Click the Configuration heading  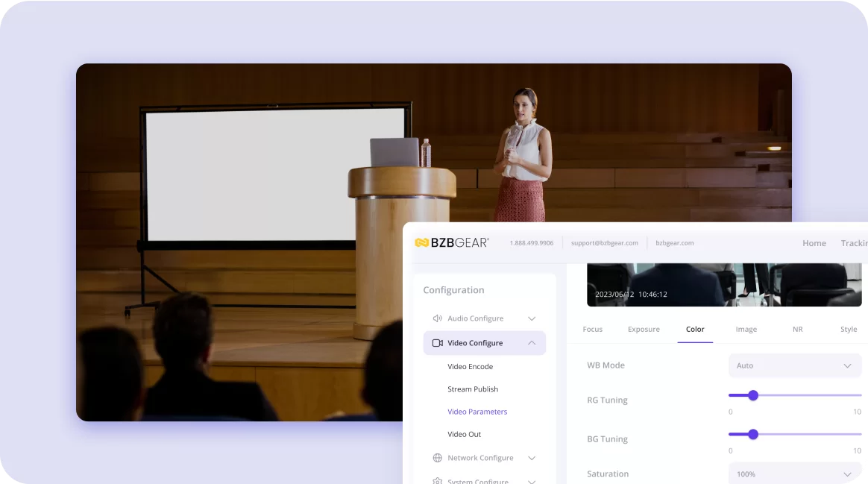click(x=453, y=290)
